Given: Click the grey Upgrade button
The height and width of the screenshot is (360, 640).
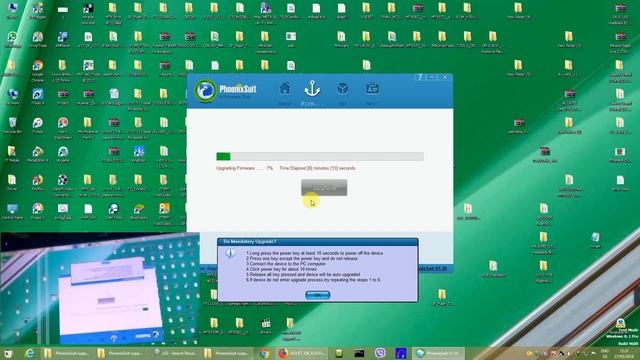Looking at the screenshot, I should click(x=324, y=187).
